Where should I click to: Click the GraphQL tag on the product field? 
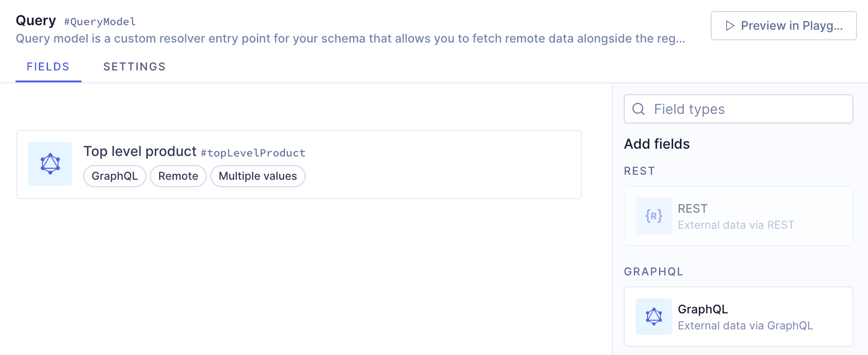tap(114, 176)
